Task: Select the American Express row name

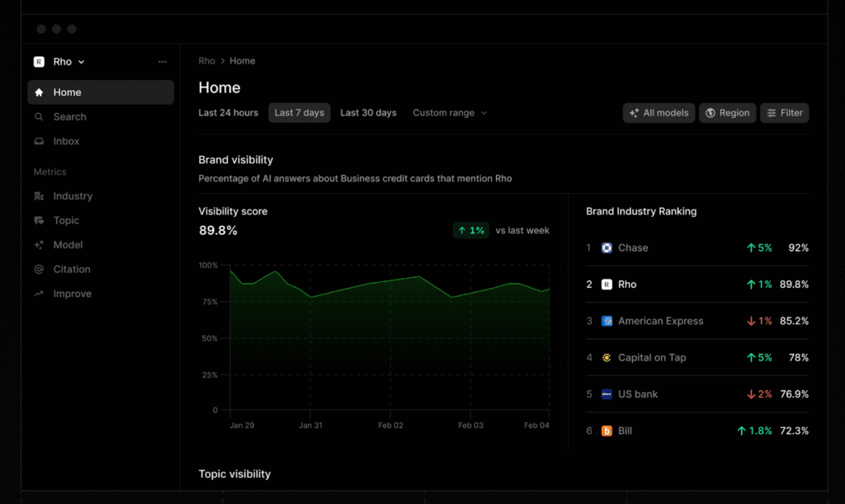Action: pos(661,321)
